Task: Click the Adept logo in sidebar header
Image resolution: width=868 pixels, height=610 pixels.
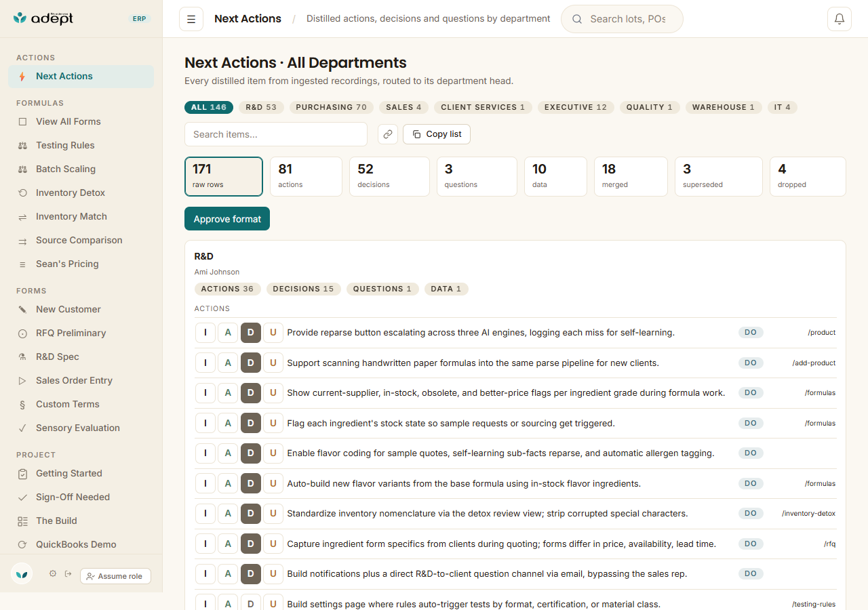Action: pyautogui.click(x=43, y=18)
